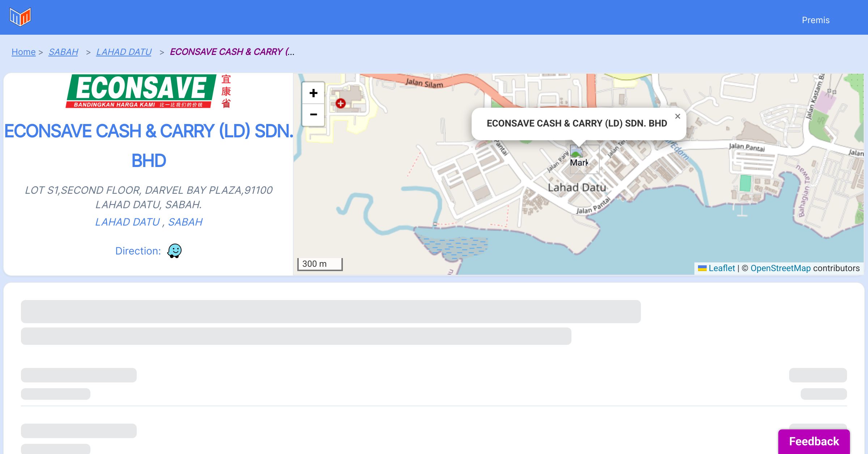The width and height of the screenshot is (868, 454).
Task: Click the ECONSAVE CASH & CARRY breadcrumb
Action: tap(232, 52)
